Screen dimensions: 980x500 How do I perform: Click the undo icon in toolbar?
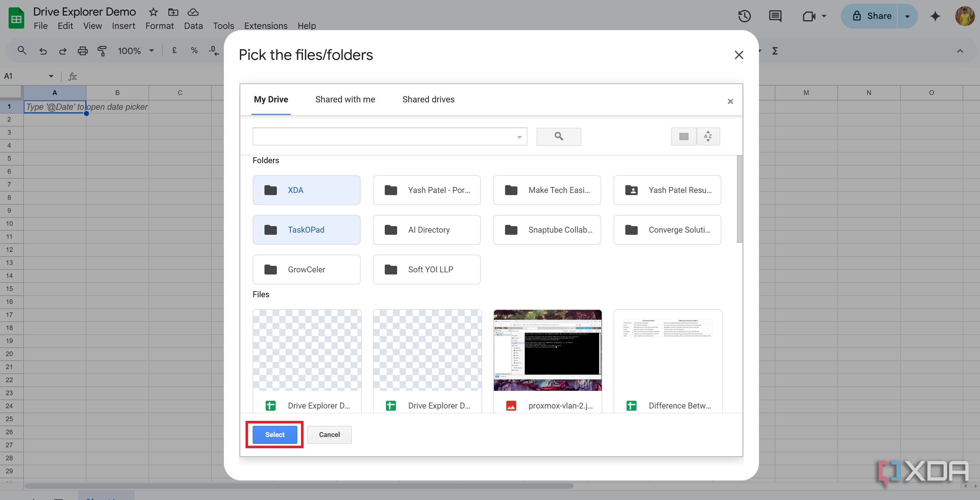click(43, 51)
